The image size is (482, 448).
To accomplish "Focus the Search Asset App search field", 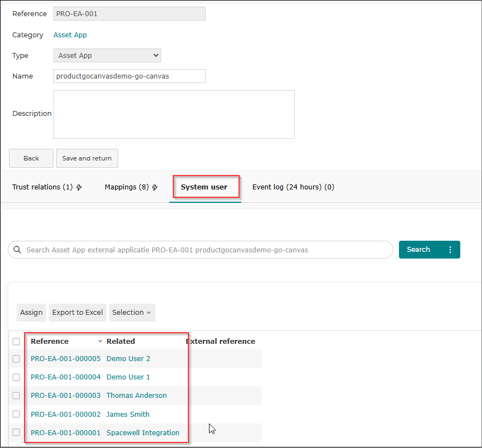I will point(201,250).
